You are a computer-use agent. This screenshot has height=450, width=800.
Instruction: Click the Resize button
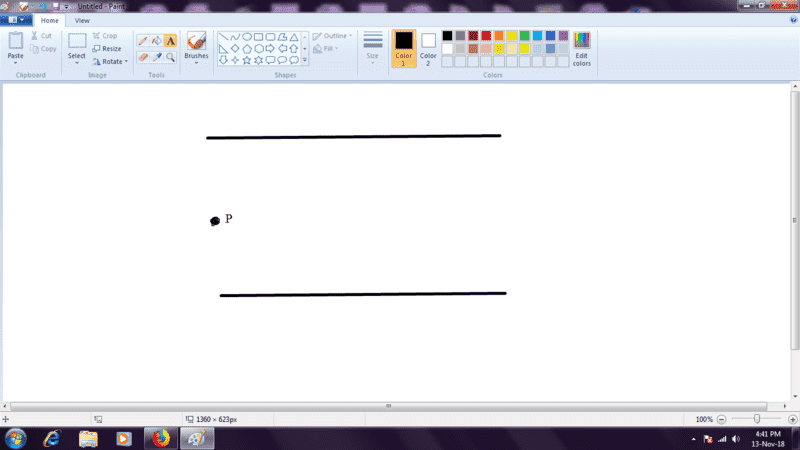click(x=106, y=48)
